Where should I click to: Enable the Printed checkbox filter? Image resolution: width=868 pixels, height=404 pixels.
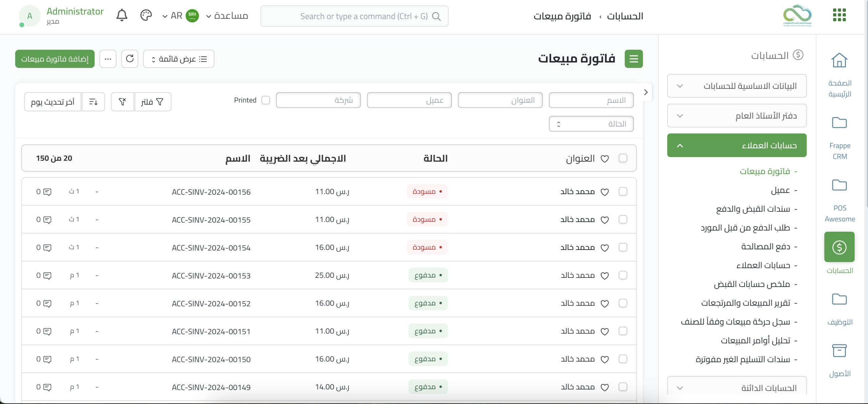tap(266, 100)
